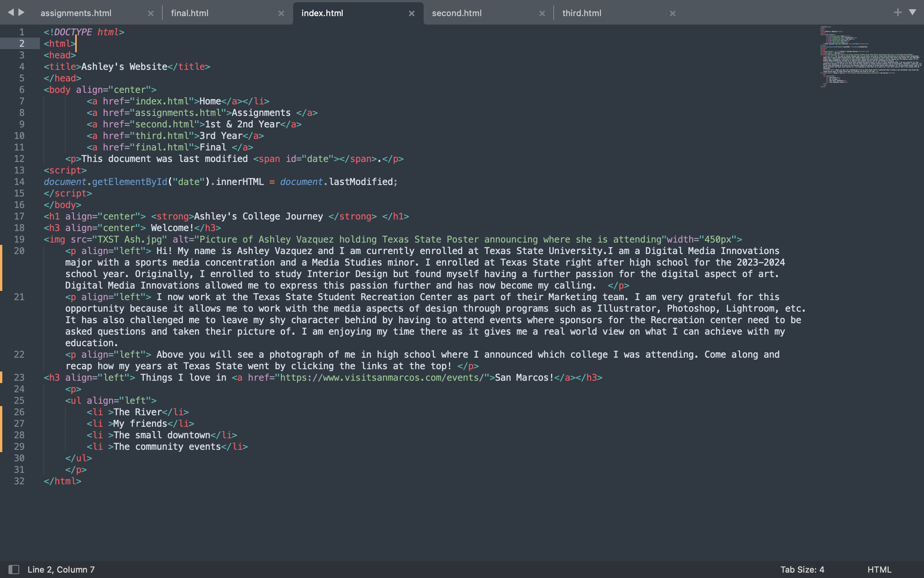Toggle the sidebar panel icon in the status bar

click(14, 569)
